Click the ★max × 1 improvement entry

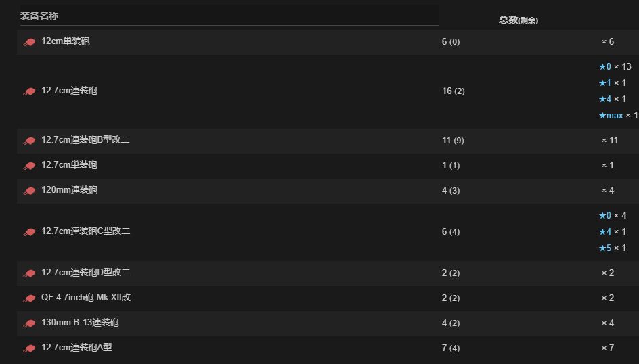pos(618,116)
